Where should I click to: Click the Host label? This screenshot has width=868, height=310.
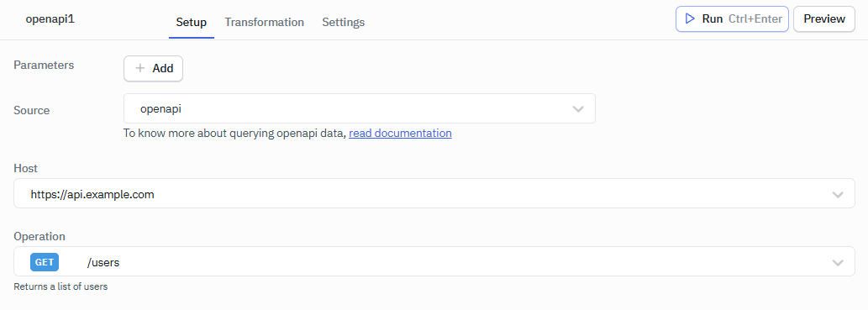pos(25,168)
